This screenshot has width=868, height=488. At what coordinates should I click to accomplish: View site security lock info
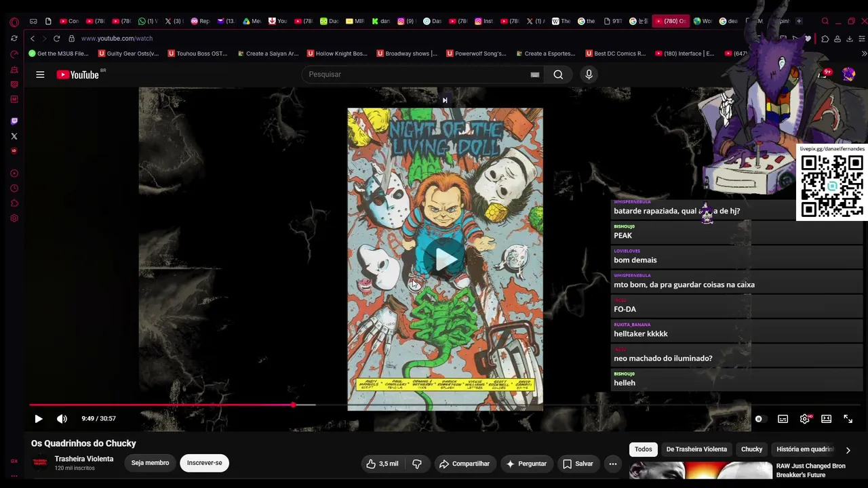(71, 39)
